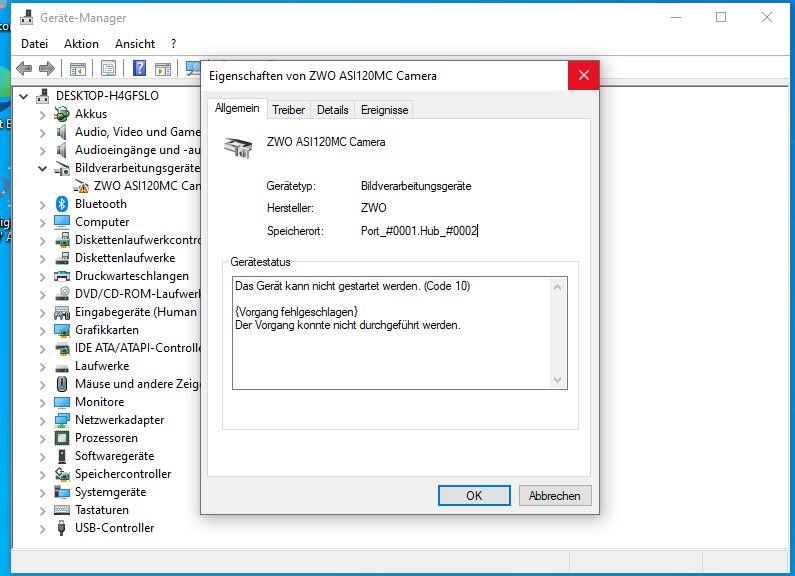Expand the USB-Controller category
795x576 pixels.
[x=43, y=528]
